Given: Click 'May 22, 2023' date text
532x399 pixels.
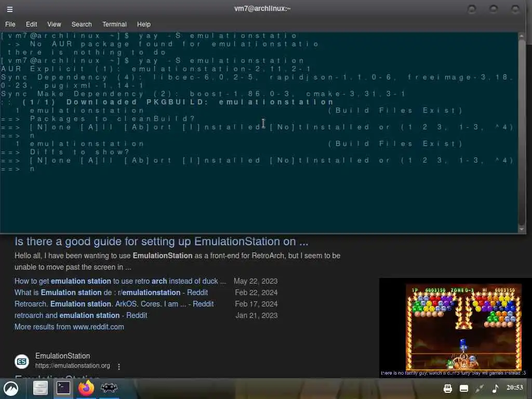Looking at the screenshot, I should pyautogui.click(x=256, y=281).
